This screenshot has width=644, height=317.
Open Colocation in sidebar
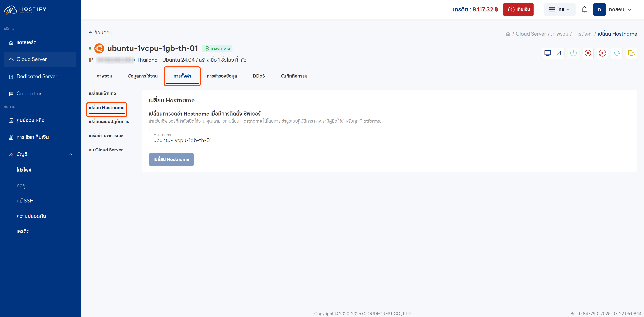[x=40, y=94]
